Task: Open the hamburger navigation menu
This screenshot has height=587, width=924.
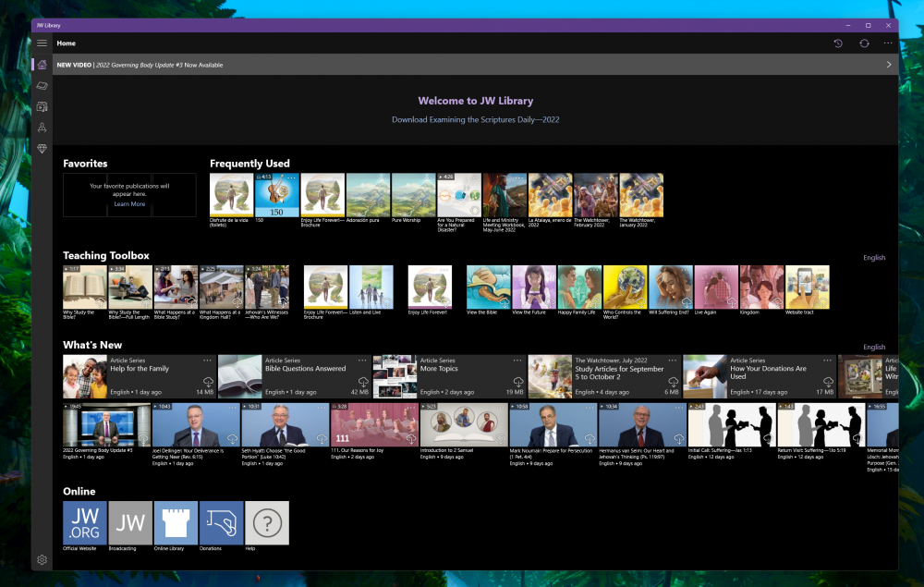Action: click(x=42, y=43)
